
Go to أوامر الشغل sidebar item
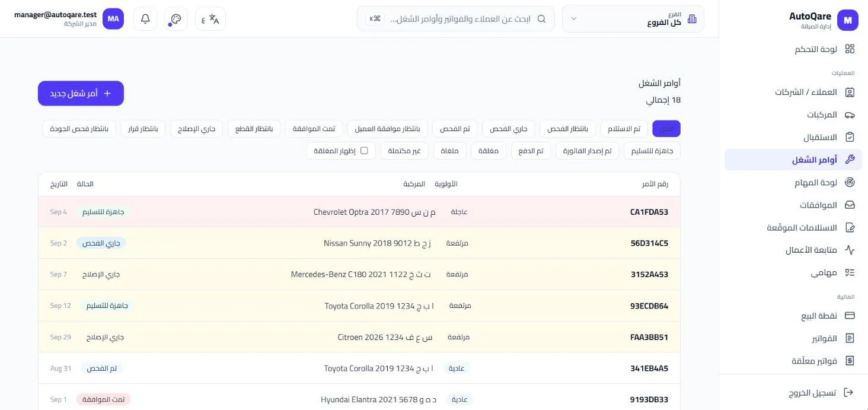793,160
